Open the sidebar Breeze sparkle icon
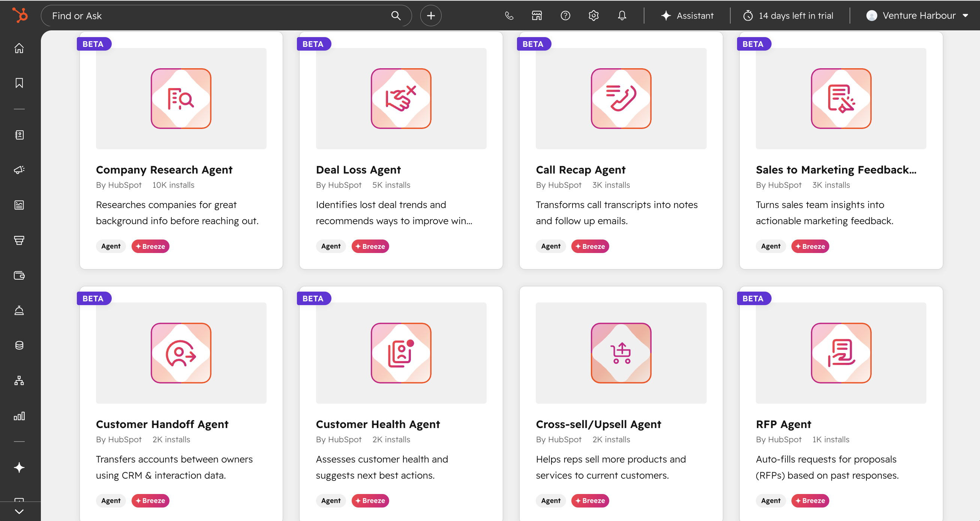Viewport: 980px width, 521px height. [x=19, y=467]
